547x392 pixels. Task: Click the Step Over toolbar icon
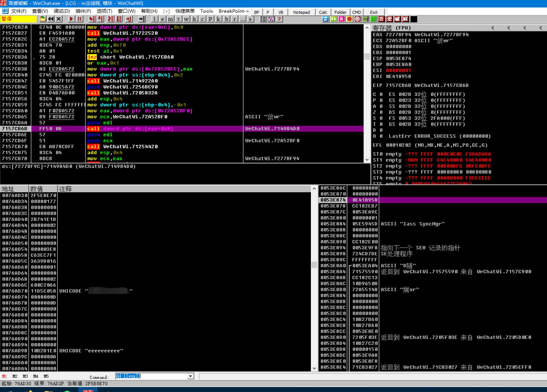point(100,19)
